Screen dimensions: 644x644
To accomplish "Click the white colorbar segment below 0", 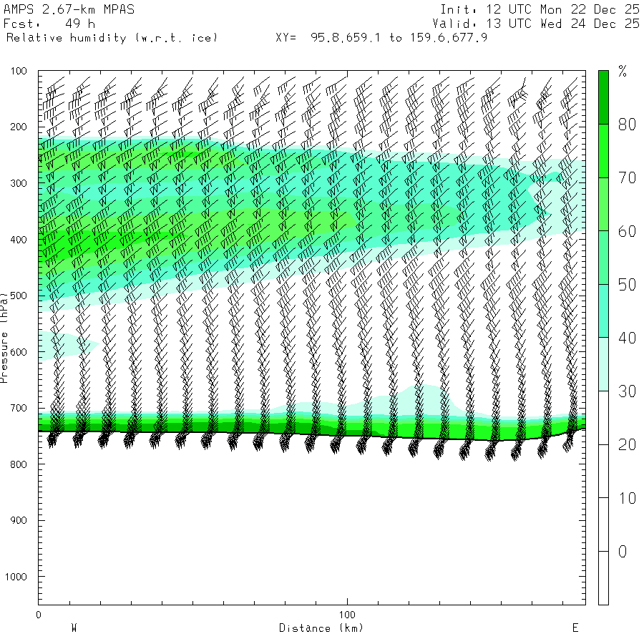I will 603,578.
